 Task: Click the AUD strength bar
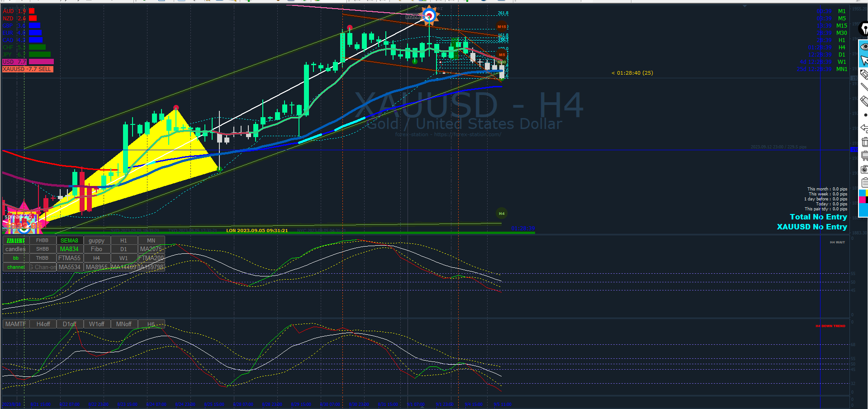coord(32,11)
